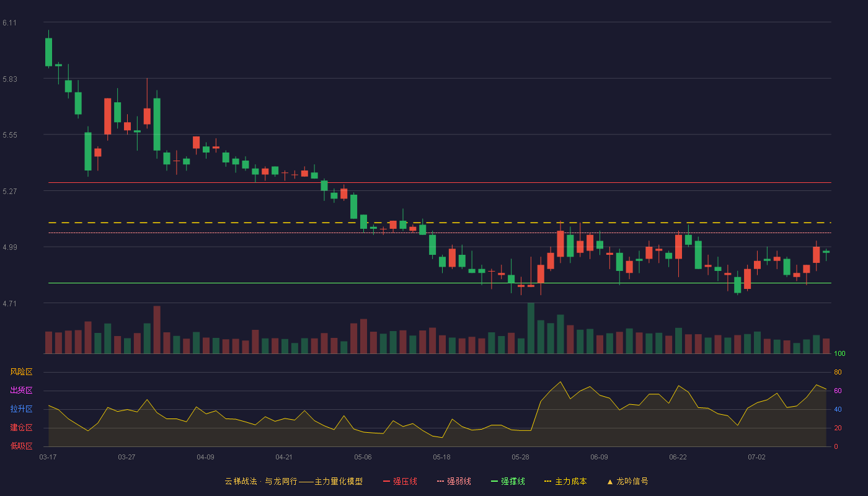Click the 05-06 date label
868x496 pixels.
click(x=363, y=457)
